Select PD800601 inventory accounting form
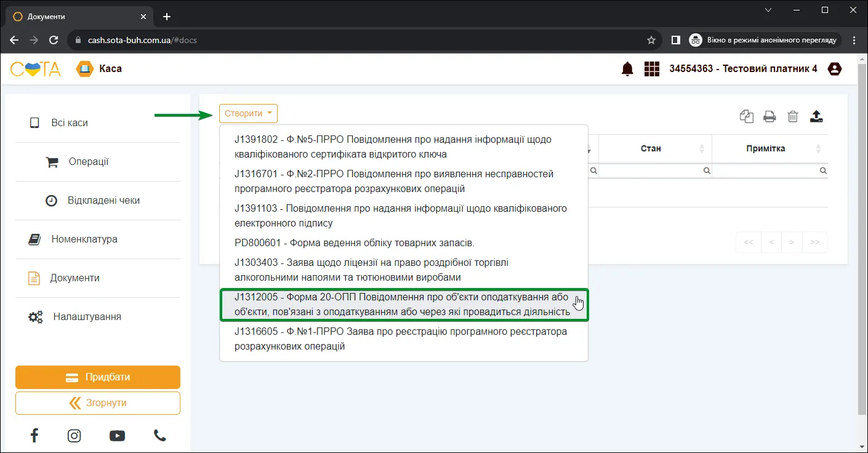Viewport: 868px width, 453px height. pyautogui.click(x=404, y=243)
